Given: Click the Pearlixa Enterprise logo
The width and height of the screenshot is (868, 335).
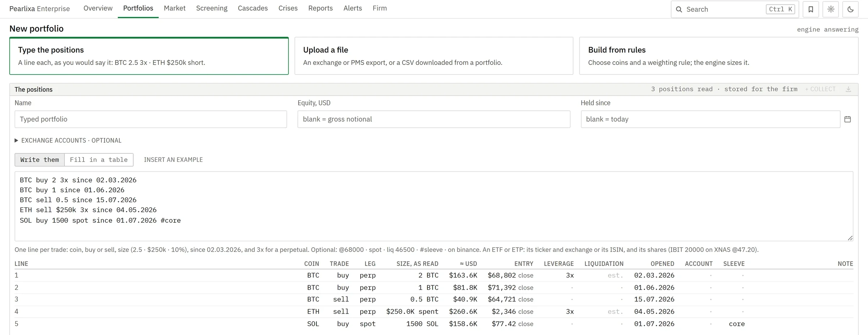Looking at the screenshot, I should tap(39, 9).
